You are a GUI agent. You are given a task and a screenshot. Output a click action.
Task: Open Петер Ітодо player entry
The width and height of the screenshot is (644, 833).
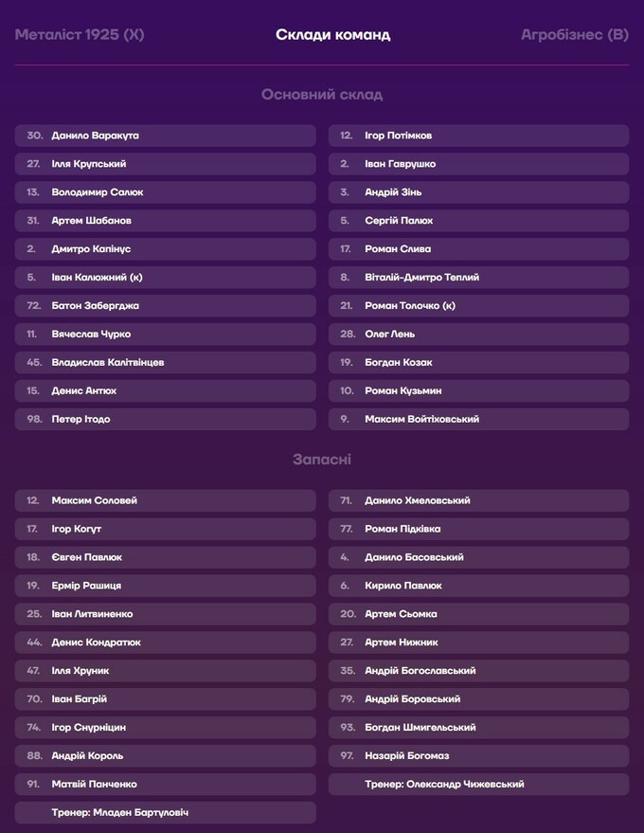[x=165, y=419]
